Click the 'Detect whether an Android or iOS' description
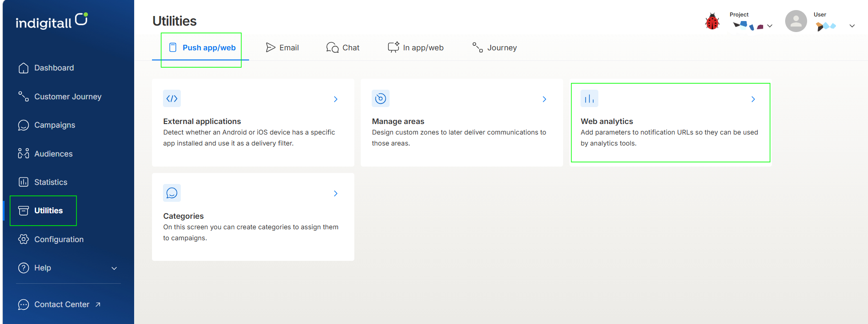The image size is (868, 324). [x=249, y=138]
